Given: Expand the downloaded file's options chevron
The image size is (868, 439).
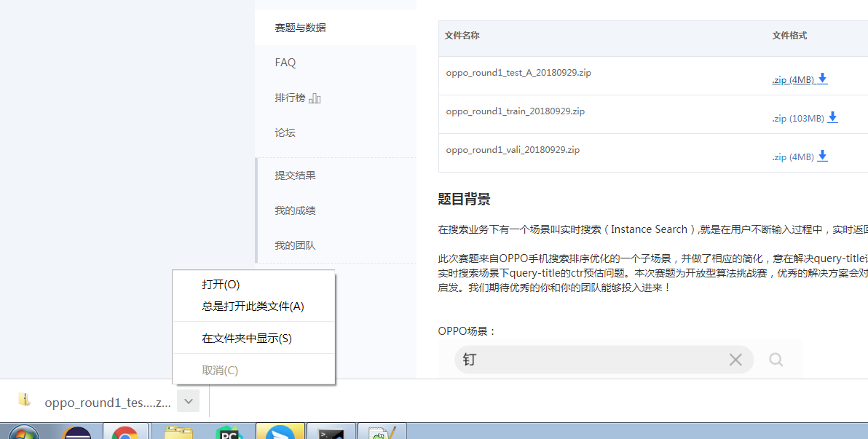Looking at the screenshot, I should 188,400.
